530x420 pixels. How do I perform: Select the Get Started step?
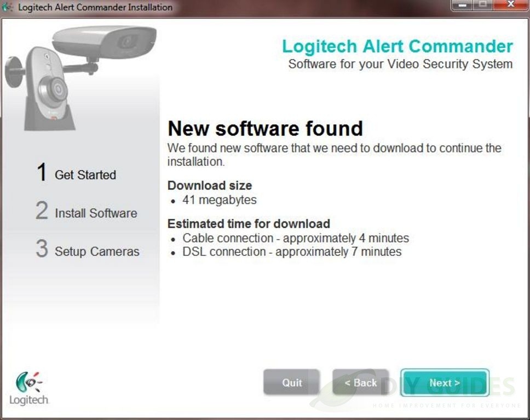click(85, 175)
